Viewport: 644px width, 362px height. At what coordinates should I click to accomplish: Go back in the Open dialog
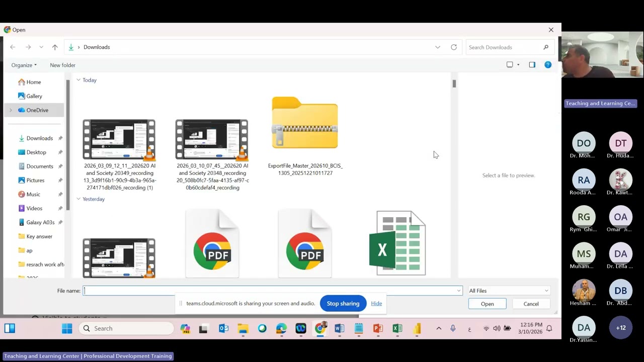click(x=13, y=47)
